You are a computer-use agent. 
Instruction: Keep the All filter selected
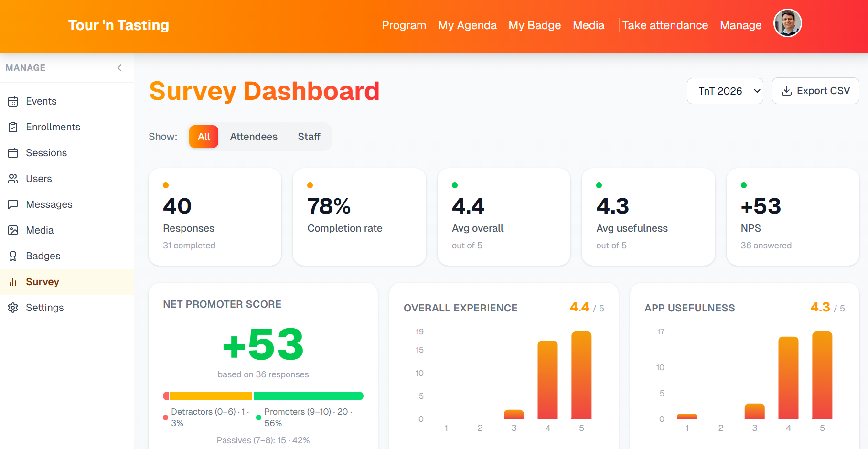(x=204, y=136)
